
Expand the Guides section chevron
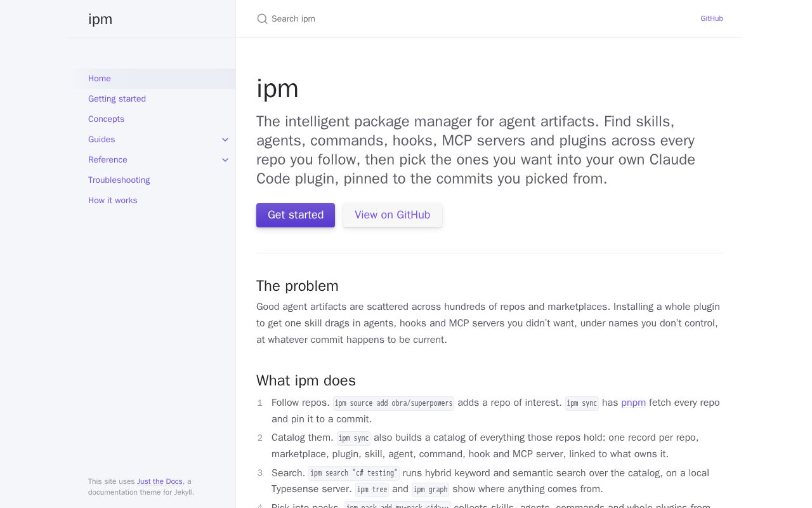[225, 140]
